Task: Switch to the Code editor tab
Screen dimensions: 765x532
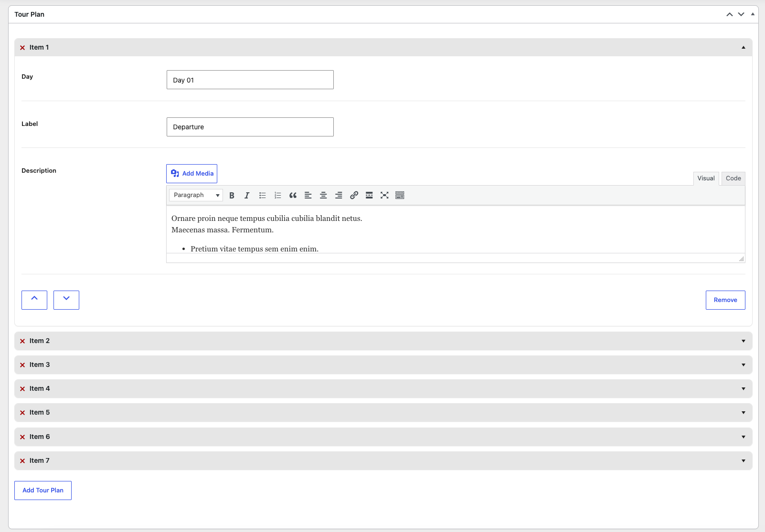Action: [x=733, y=178]
